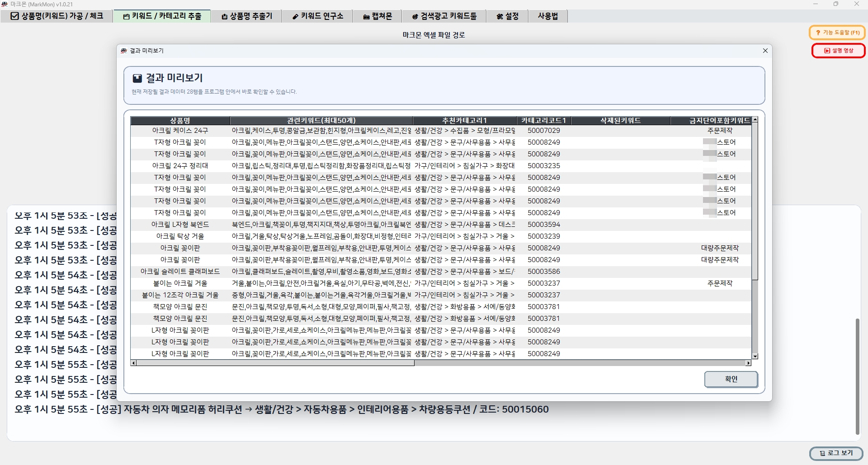Click 주문제작 cell in 붙이는 아크릴 거울 row
The image size is (868, 465).
click(720, 283)
